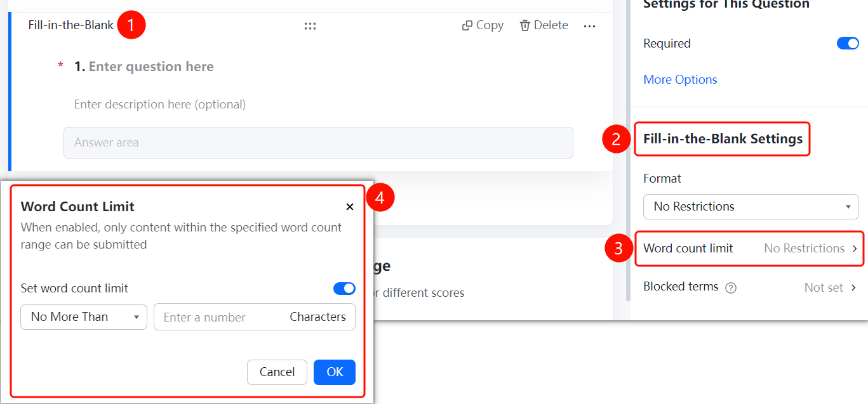Click the Answer area box
The height and width of the screenshot is (404, 868).
pos(318,143)
